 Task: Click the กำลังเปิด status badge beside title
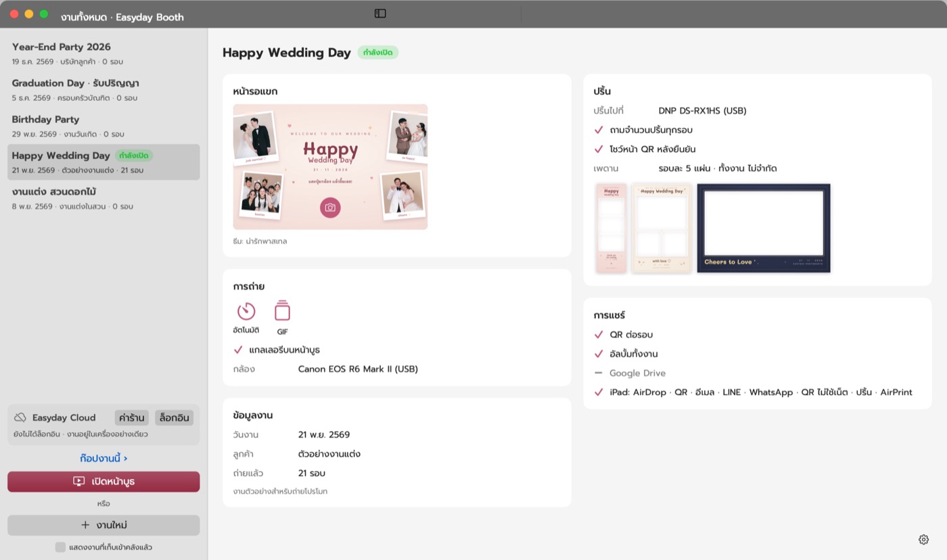pos(378,53)
